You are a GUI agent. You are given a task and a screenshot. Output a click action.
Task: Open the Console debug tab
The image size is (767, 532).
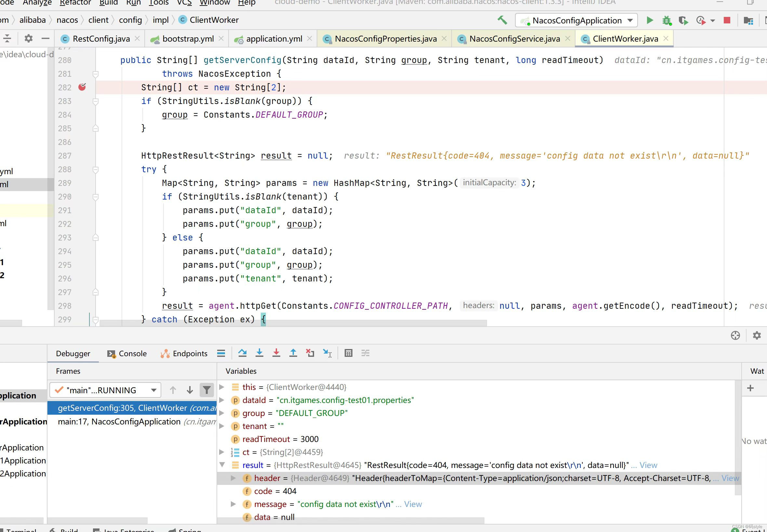(x=127, y=353)
